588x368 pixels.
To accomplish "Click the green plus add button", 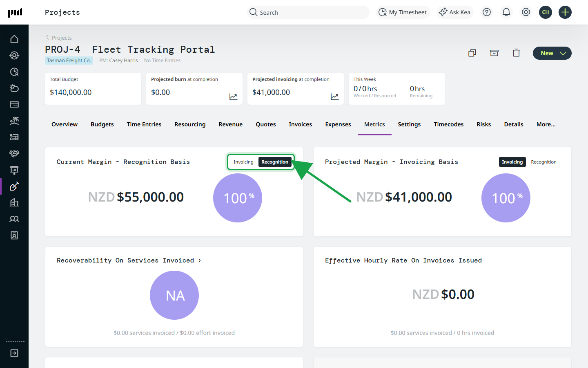I will [x=565, y=12].
